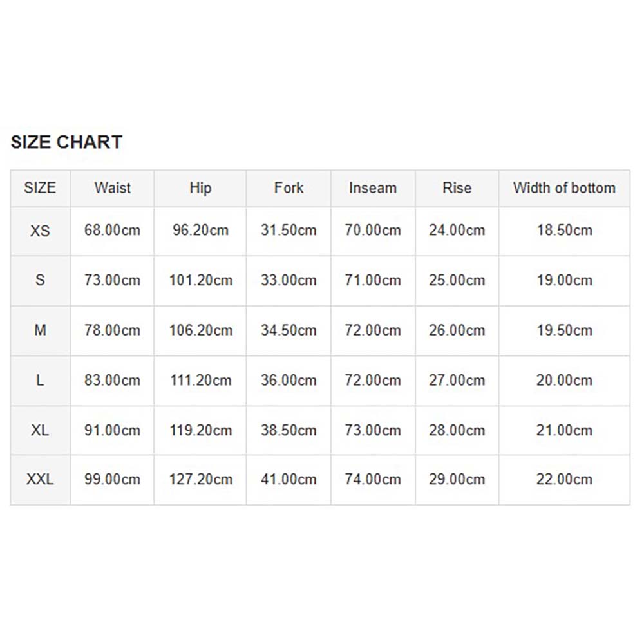Select the Waist column header
This screenshot has width=644, height=644.
113,188
